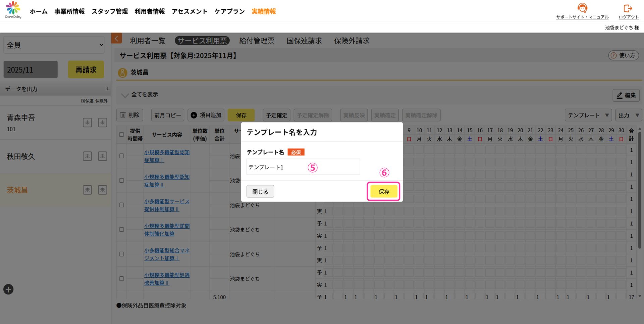The image size is (644, 324).
Task: Click the vertical scrollbar of the table
Action: coord(640,188)
